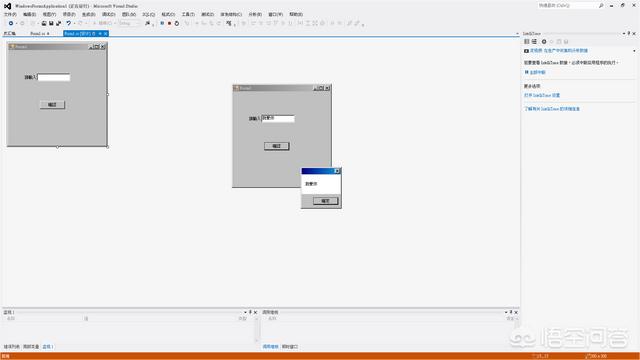Click the text box in running Form1
640x360 pixels.
[278, 118]
